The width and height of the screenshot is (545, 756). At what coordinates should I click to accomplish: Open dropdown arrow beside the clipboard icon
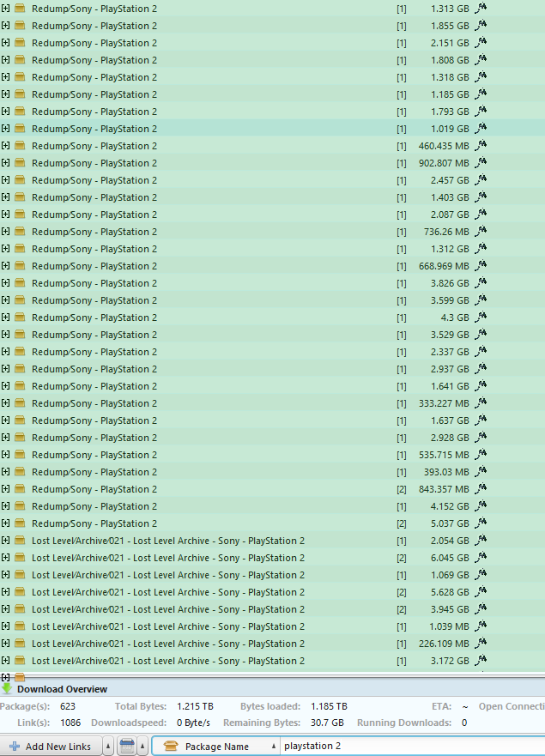coord(142,746)
